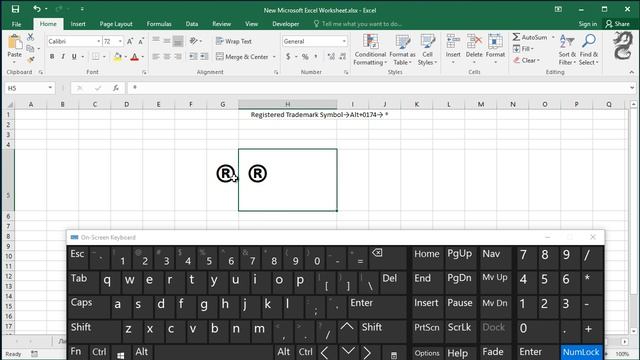This screenshot has height=360, width=640.
Task: Click the Delete cells icon
Action: tap(474, 42)
